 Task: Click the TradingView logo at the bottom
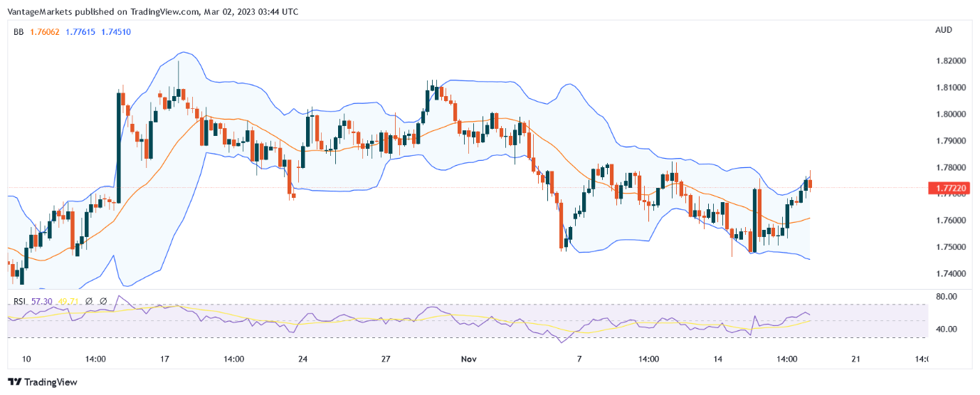[42, 382]
